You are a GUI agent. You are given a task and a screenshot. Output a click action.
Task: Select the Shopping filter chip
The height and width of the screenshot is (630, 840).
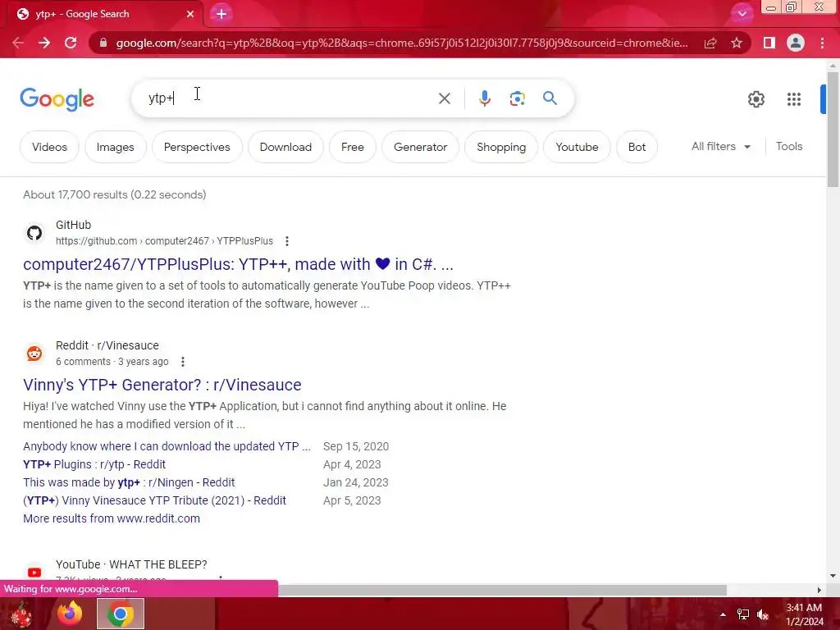501,147
